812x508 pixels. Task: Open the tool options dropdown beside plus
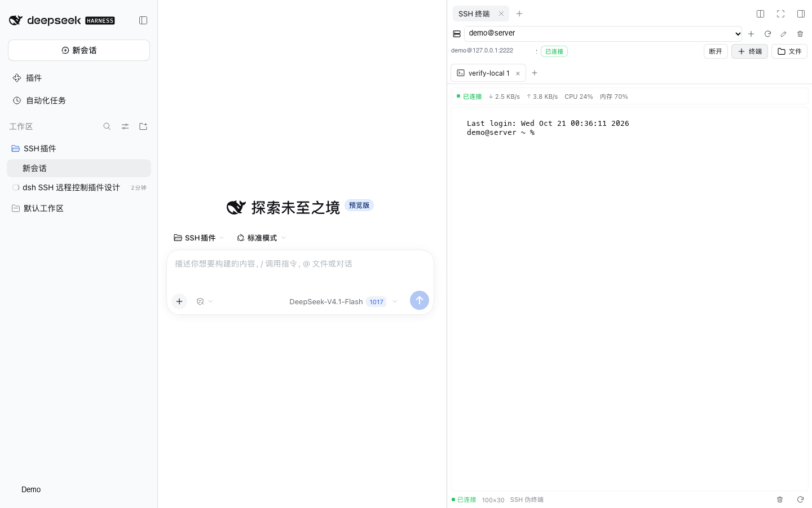click(x=204, y=301)
